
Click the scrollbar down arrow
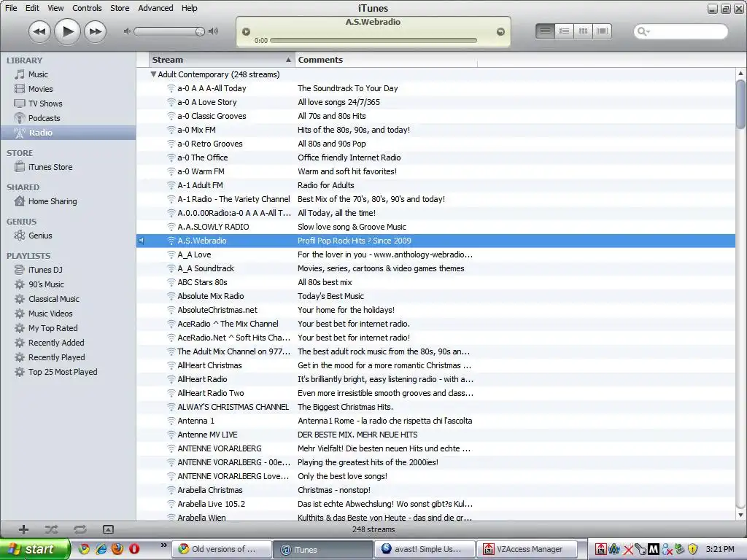point(740,515)
